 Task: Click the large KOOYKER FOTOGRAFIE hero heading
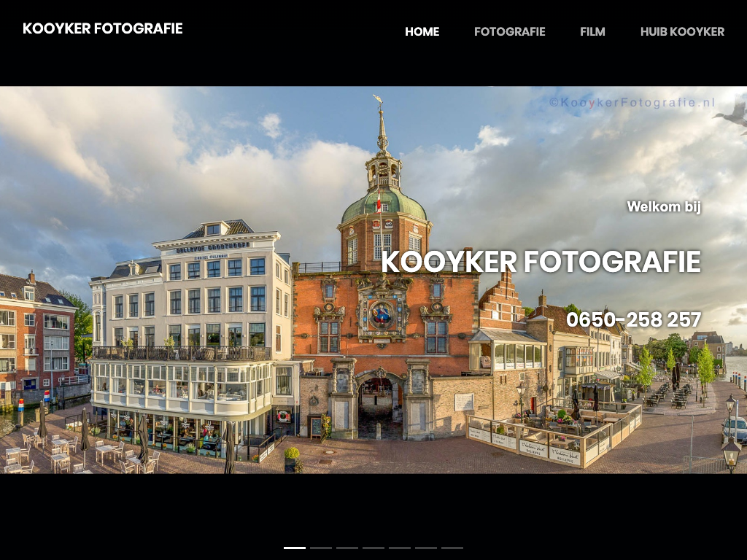[x=541, y=262]
